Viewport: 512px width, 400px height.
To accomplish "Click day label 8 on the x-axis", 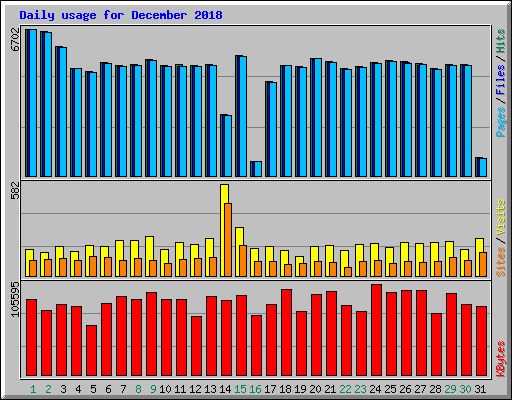I will [138, 389].
